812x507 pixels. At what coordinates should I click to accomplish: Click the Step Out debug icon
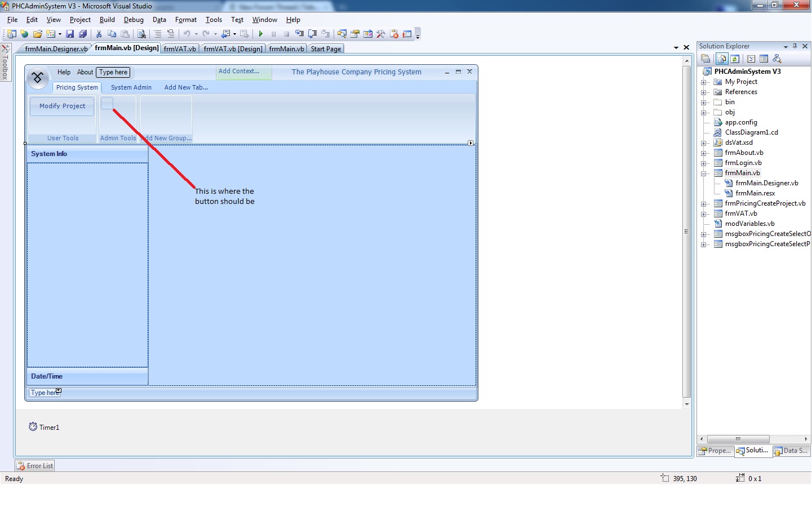[x=325, y=34]
